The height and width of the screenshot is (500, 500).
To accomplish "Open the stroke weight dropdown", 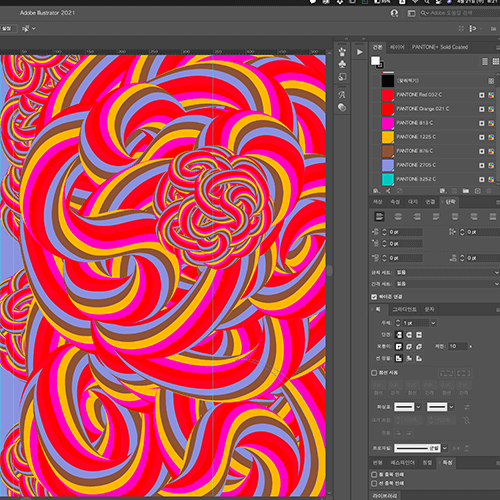I will point(433,323).
